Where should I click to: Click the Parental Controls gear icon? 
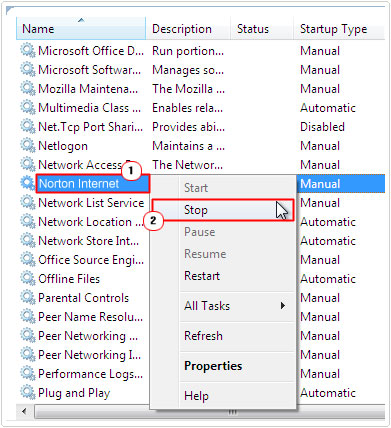click(27, 298)
